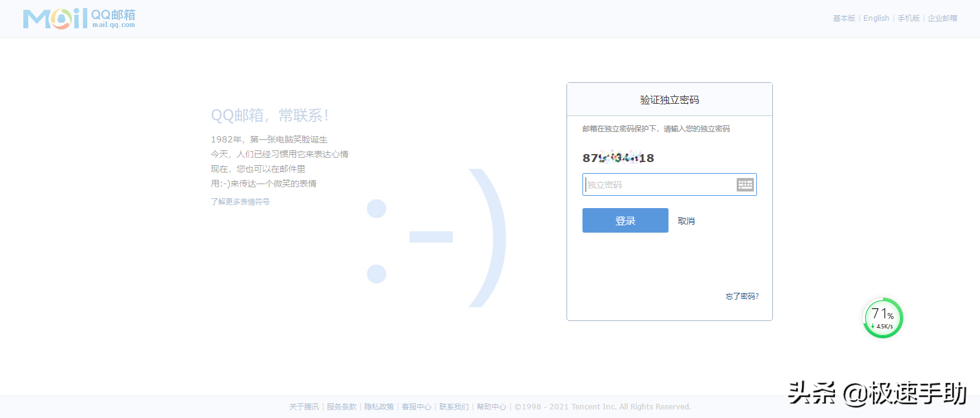Click the network speed 71% floating widget
980x418 pixels.
click(x=883, y=318)
